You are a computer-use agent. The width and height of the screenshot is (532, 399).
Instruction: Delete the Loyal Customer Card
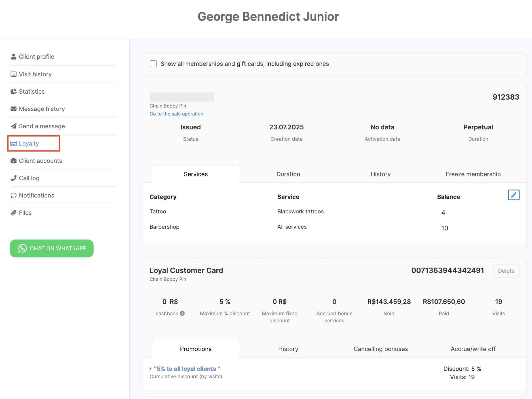[x=506, y=271]
